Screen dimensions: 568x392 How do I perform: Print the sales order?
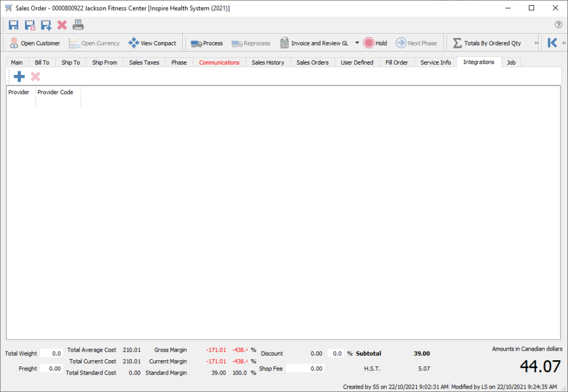point(78,24)
